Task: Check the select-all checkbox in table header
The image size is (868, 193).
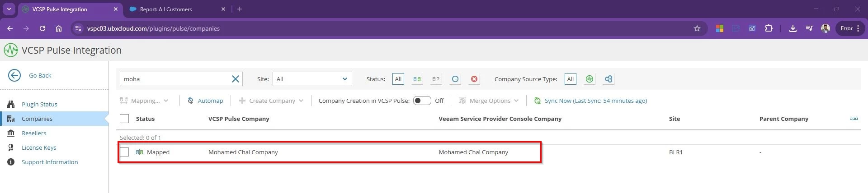Action: 124,119
